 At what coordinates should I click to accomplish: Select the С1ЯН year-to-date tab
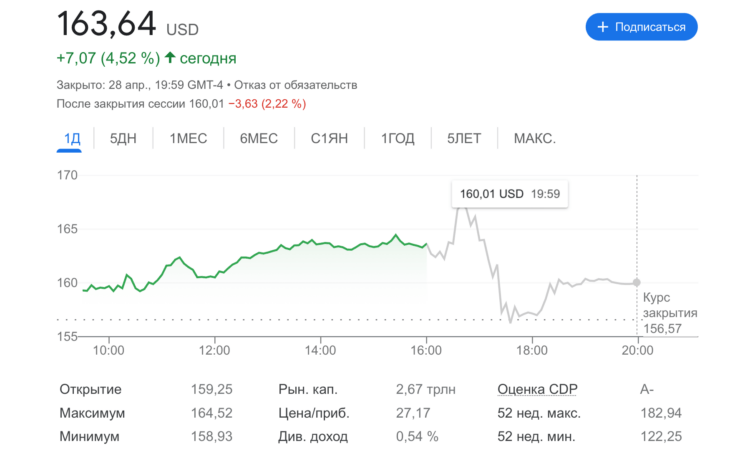[329, 139]
